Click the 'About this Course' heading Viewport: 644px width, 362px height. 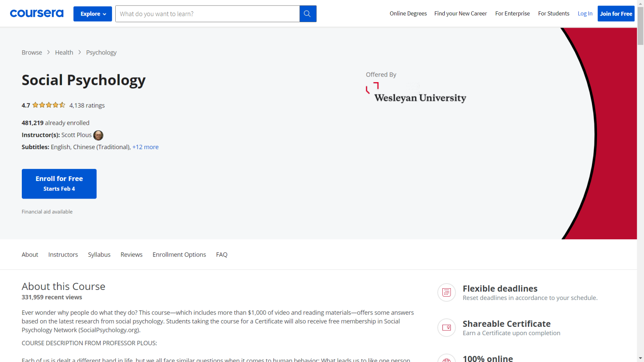63,286
